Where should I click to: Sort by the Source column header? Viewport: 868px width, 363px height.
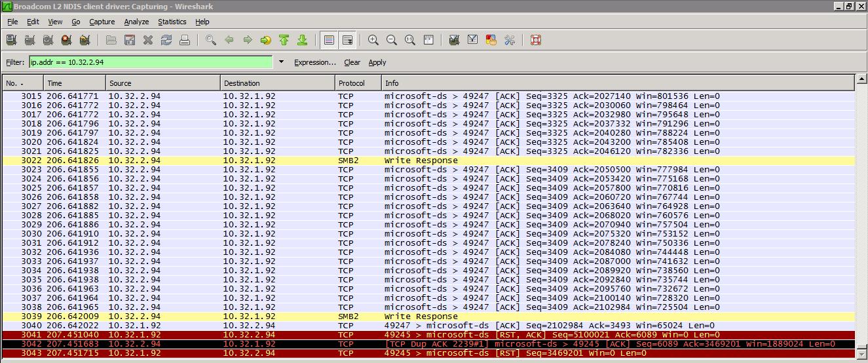click(163, 83)
